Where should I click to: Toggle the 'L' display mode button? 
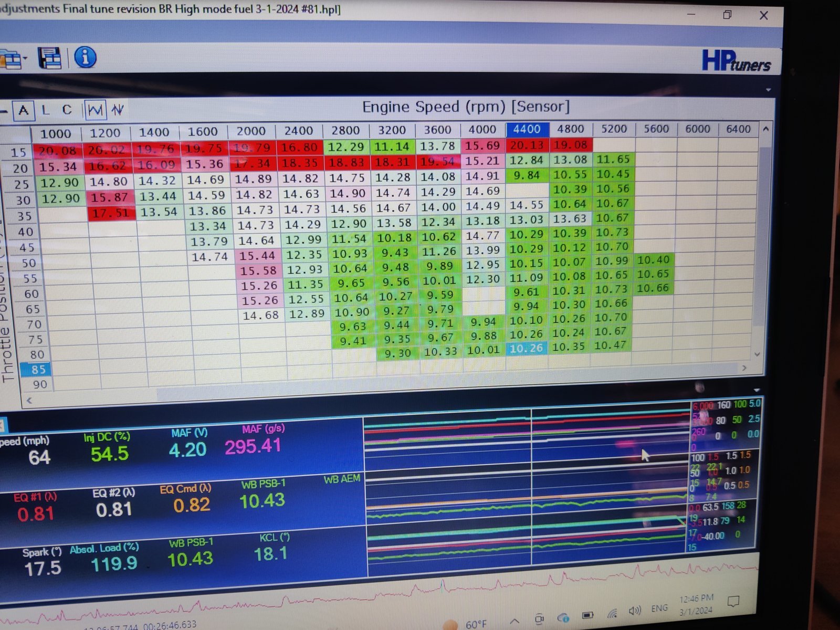46,110
